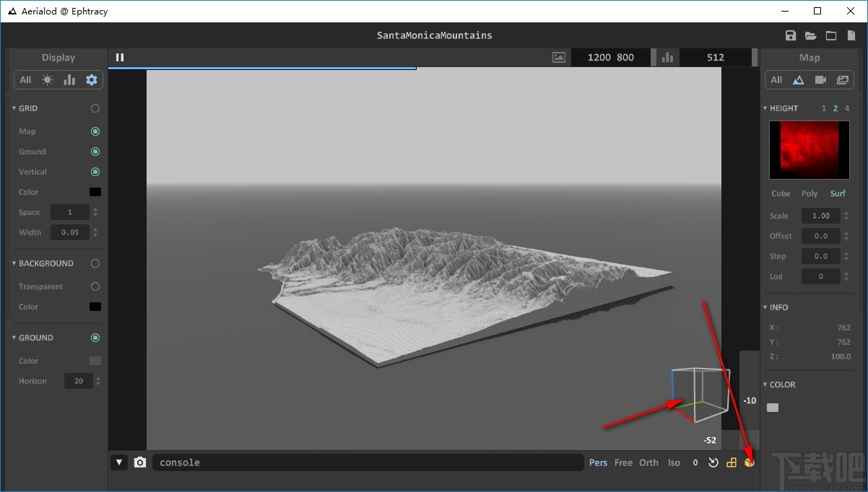Screen dimensions: 868x492
Task: Click the samples bar chart icon
Action: (x=667, y=58)
